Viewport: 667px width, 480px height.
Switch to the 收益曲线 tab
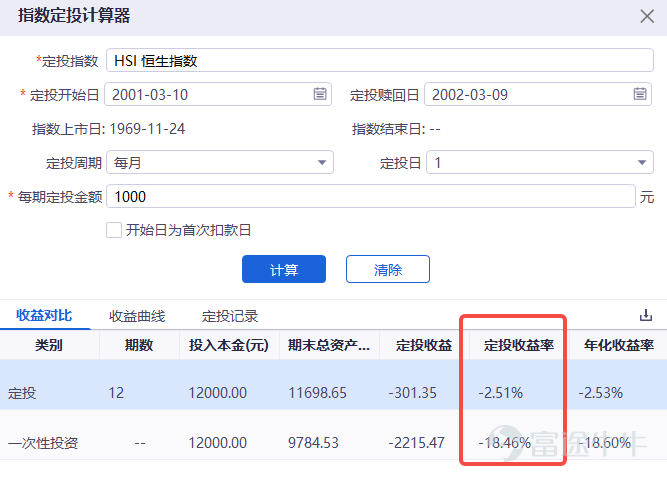[137, 316]
